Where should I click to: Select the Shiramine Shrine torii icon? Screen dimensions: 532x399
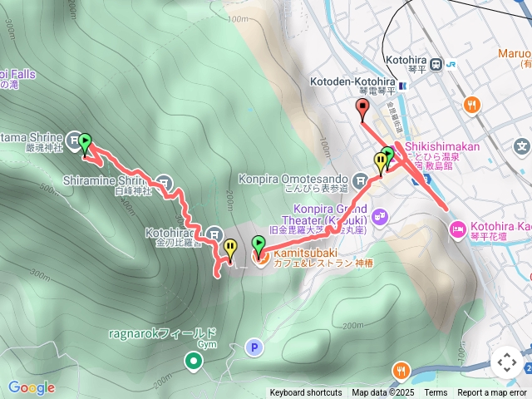point(164,183)
